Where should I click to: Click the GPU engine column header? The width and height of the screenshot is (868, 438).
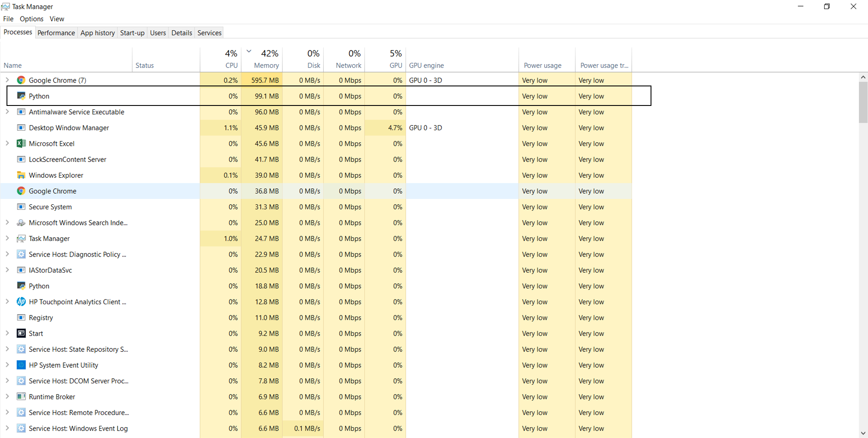pyautogui.click(x=462, y=59)
